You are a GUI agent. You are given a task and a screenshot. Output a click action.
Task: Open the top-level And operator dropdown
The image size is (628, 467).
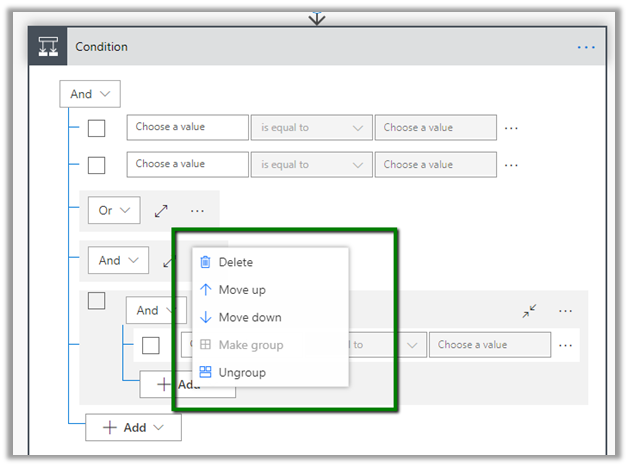coord(89,94)
